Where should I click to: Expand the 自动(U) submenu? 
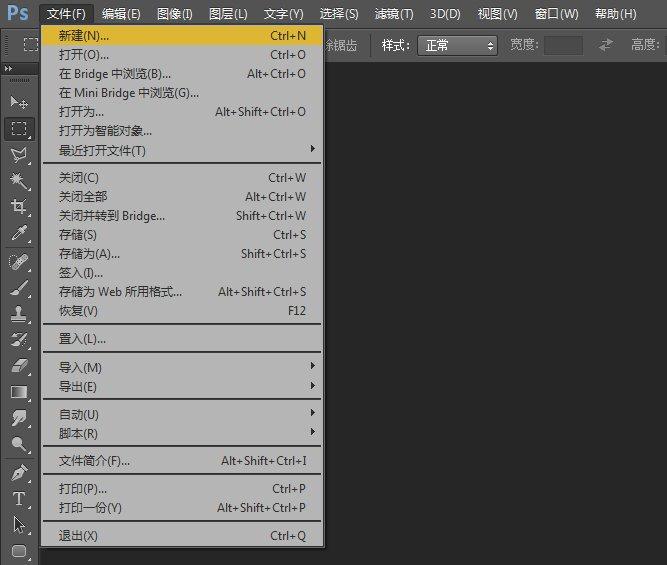click(182, 414)
